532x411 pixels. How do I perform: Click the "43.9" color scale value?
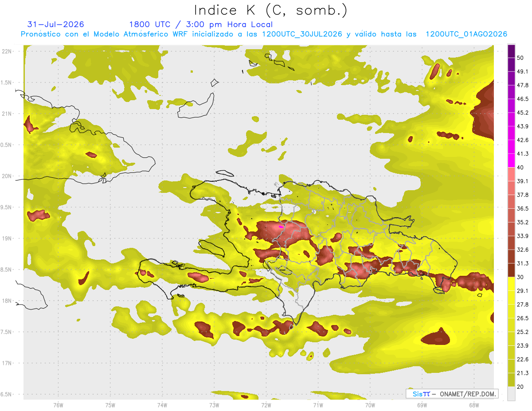(522, 126)
